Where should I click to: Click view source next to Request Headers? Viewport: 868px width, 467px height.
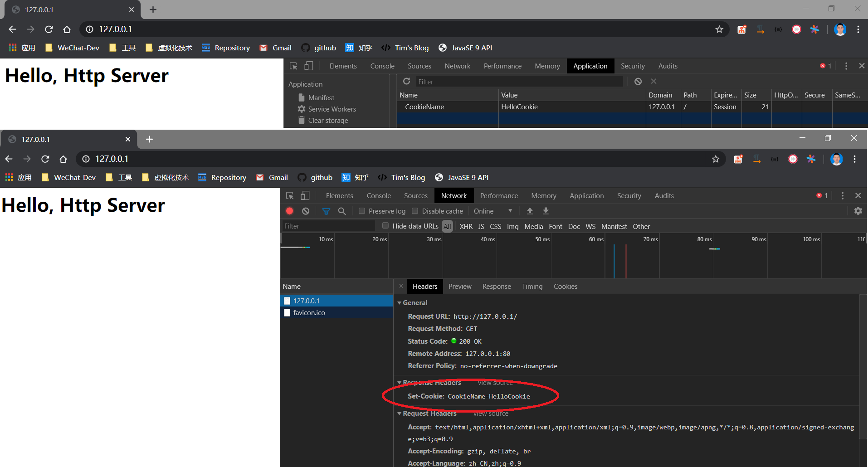click(491, 413)
